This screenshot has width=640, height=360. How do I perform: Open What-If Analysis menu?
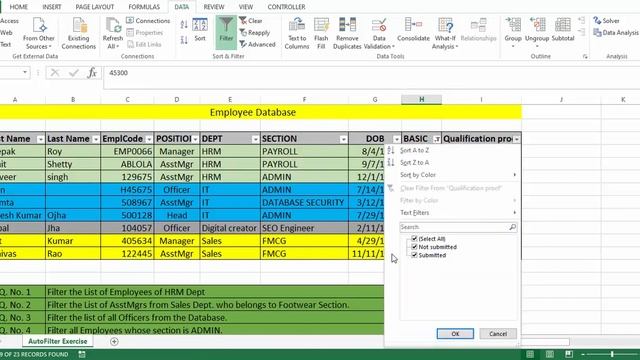pyautogui.click(x=445, y=33)
